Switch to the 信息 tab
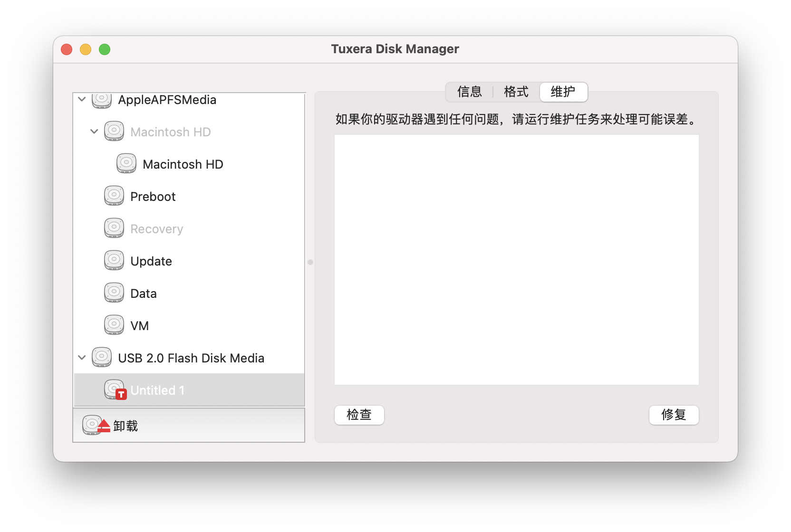 (x=469, y=92)
